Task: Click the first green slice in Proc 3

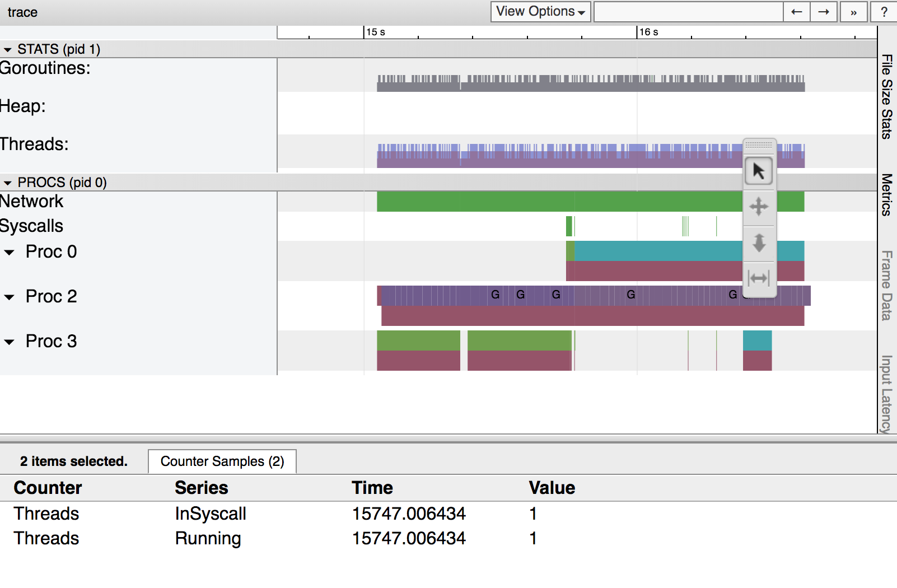Action: pos(418,340)
